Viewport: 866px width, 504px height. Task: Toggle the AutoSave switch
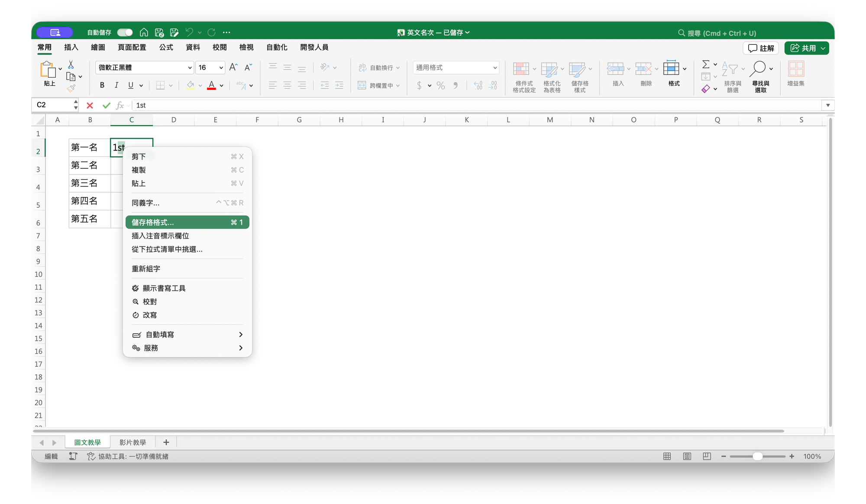click(x=125, y=32)
